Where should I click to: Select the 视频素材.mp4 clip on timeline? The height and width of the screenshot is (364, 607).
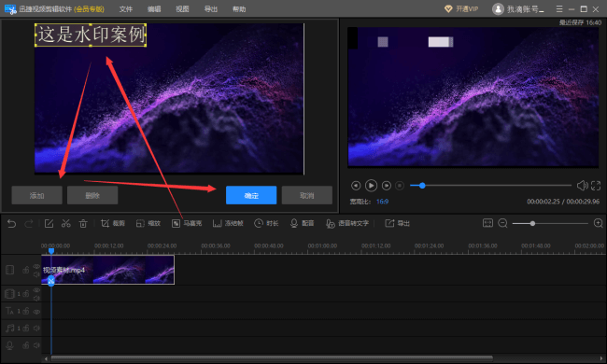108,270
